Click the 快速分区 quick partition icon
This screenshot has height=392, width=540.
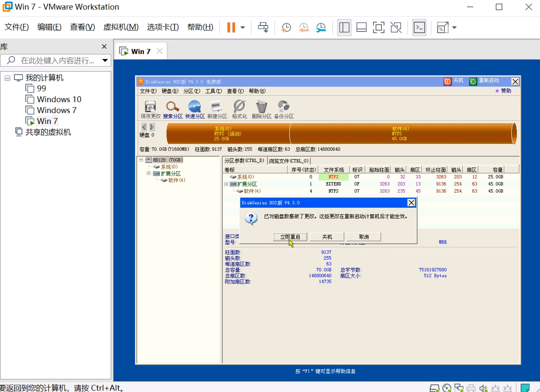(x=195, y=109)
